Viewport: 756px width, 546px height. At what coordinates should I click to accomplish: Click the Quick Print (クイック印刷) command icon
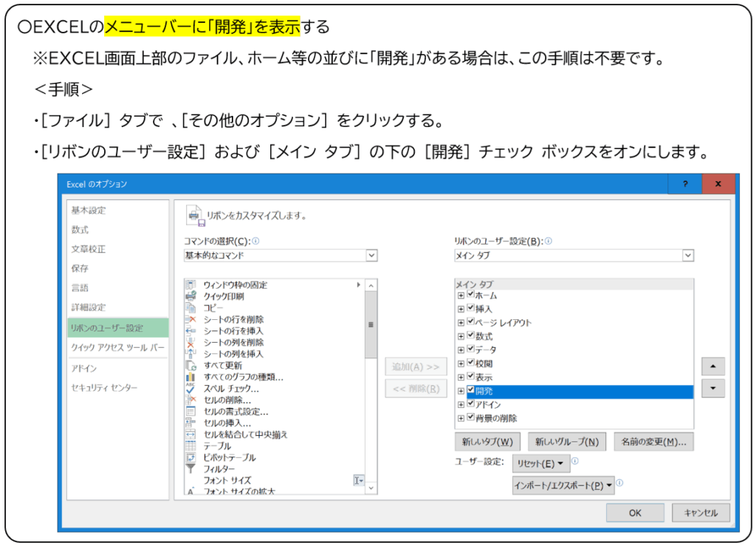190,296
